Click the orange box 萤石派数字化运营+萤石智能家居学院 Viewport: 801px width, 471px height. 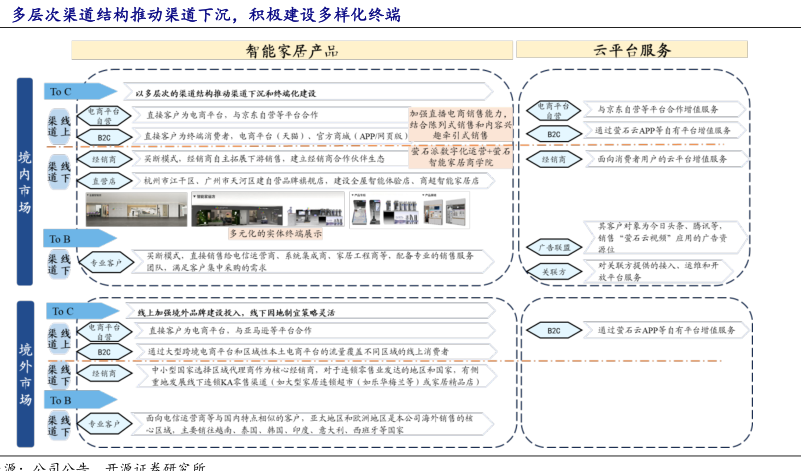pos(460,157)
